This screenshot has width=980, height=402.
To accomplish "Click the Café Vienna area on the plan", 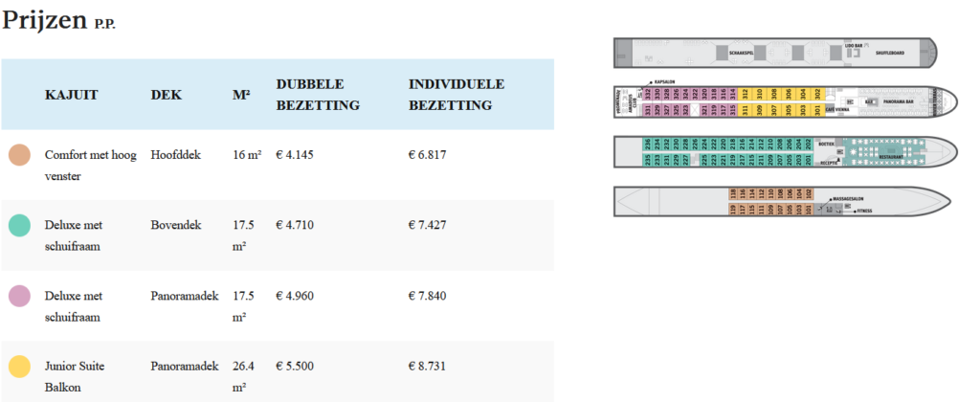I will (837, 110).
